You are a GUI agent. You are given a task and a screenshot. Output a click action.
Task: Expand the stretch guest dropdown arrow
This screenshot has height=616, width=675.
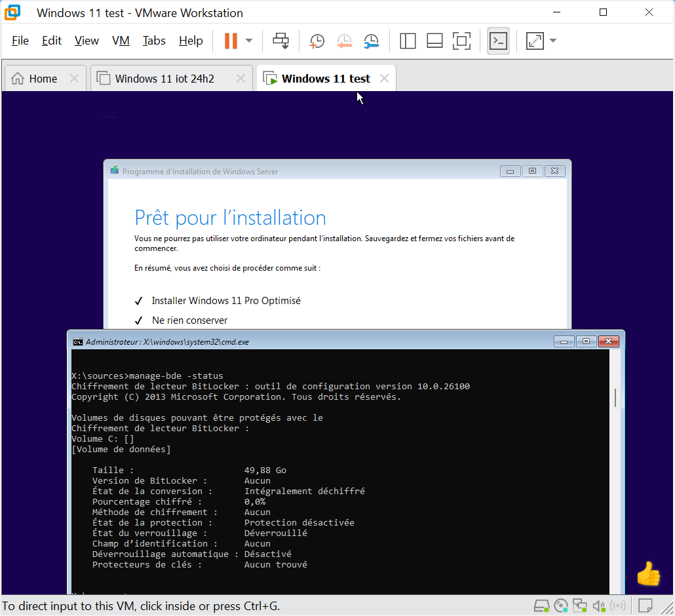coord(553,41)
